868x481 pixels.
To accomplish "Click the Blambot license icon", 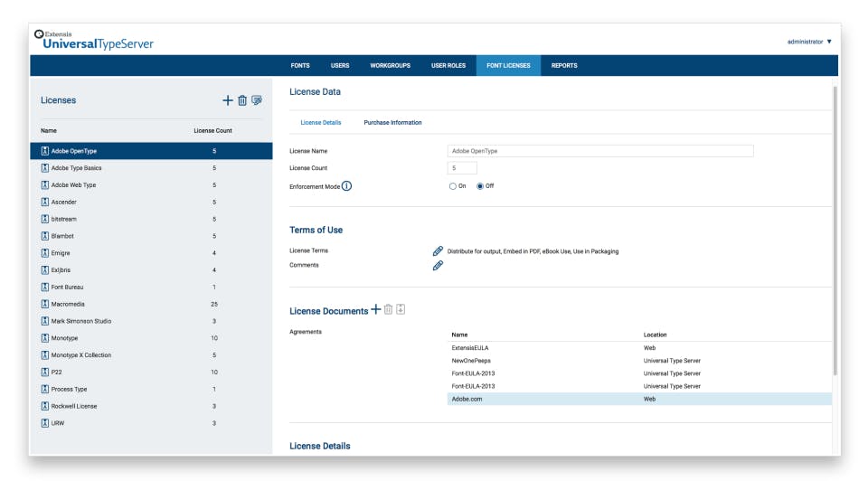I will coord(45,236).
